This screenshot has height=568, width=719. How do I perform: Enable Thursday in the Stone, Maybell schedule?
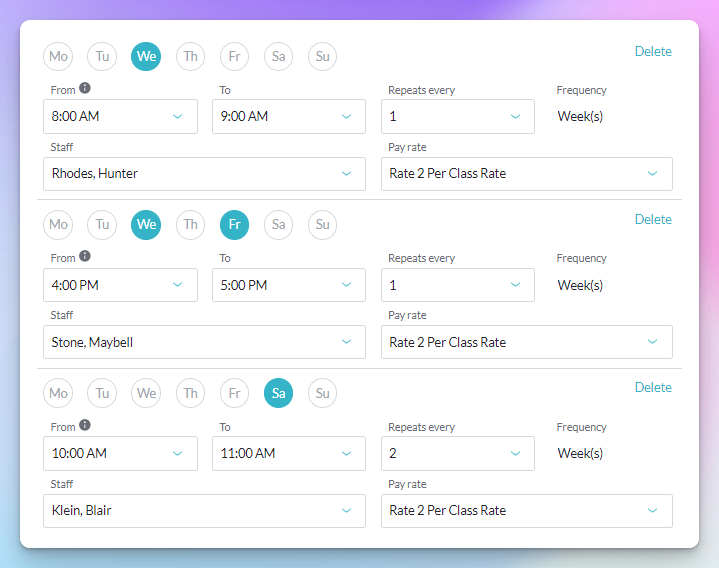coord(190,225)
